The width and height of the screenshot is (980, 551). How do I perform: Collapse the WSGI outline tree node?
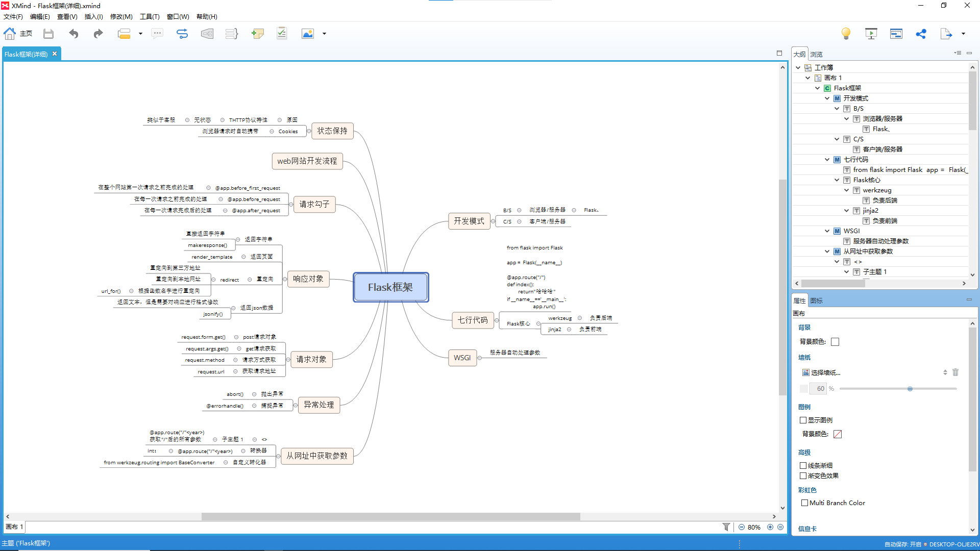click(827, 231)
